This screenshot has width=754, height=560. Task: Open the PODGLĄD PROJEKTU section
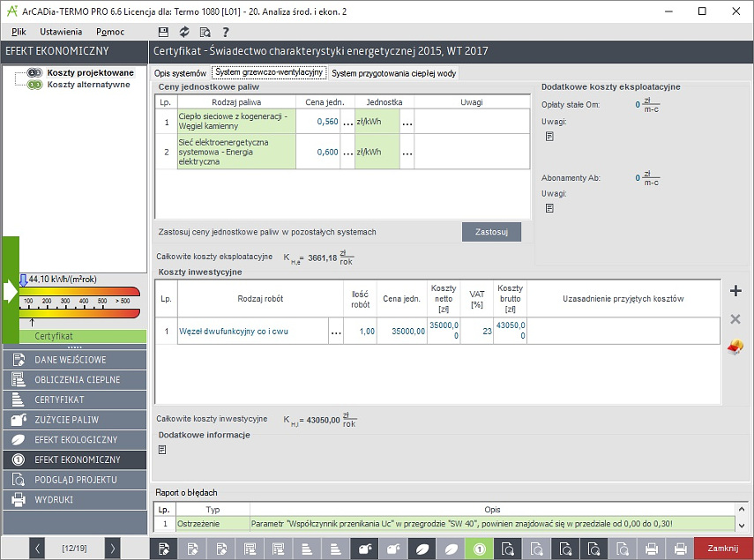pyautogui.click(x=75, y=480)
